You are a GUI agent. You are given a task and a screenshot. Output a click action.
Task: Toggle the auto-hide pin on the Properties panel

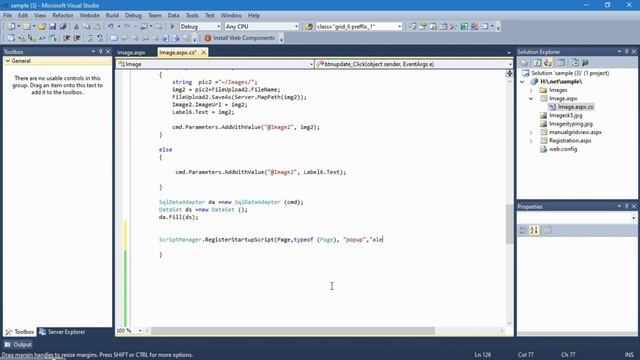pyautogui.click(x=626, y=207)
